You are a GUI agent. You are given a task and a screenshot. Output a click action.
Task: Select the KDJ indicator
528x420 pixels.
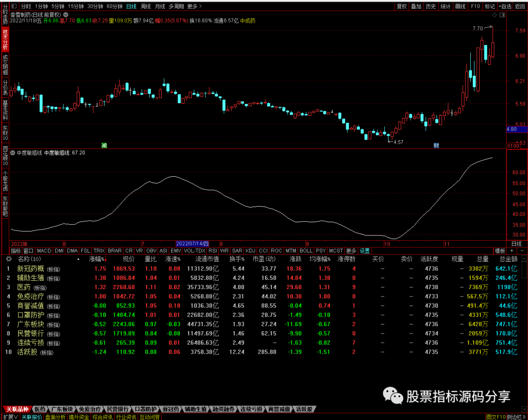coord(250,251)
